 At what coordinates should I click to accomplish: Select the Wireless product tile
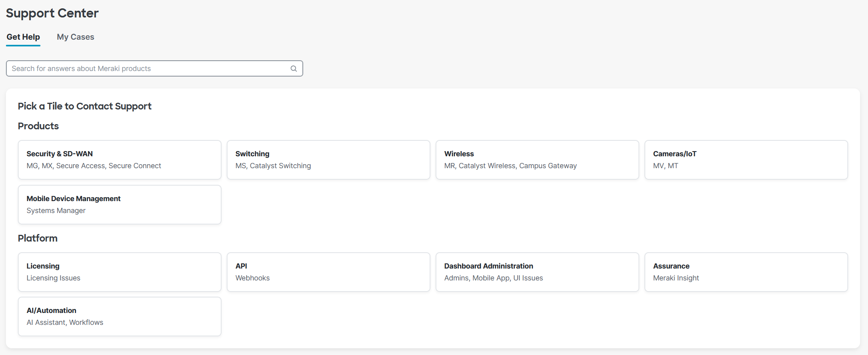pyautogui.click(x=537, y=159)
